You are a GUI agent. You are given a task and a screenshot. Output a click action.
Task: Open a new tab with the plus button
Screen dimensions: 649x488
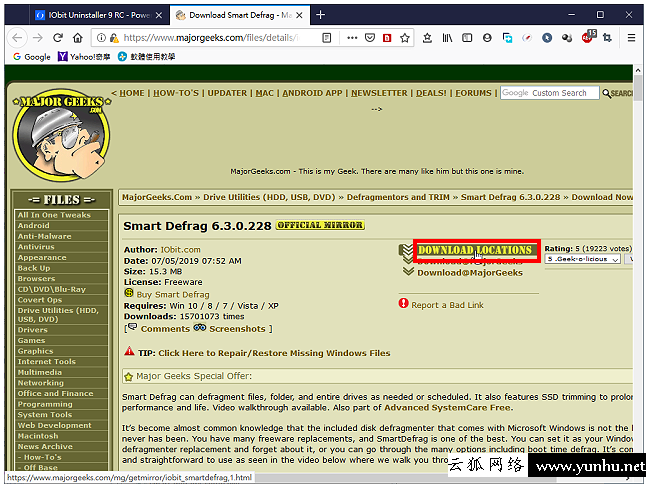click(x=320, y=15)
